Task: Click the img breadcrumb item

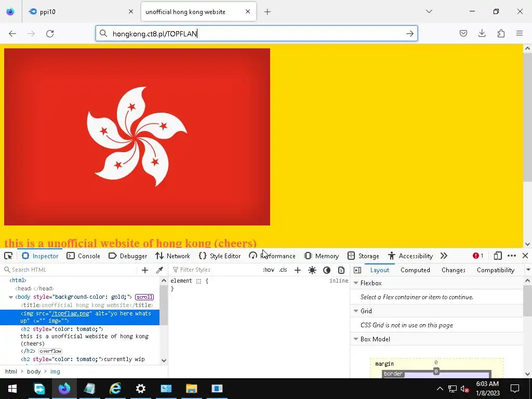Action: [x=55, y=371]
